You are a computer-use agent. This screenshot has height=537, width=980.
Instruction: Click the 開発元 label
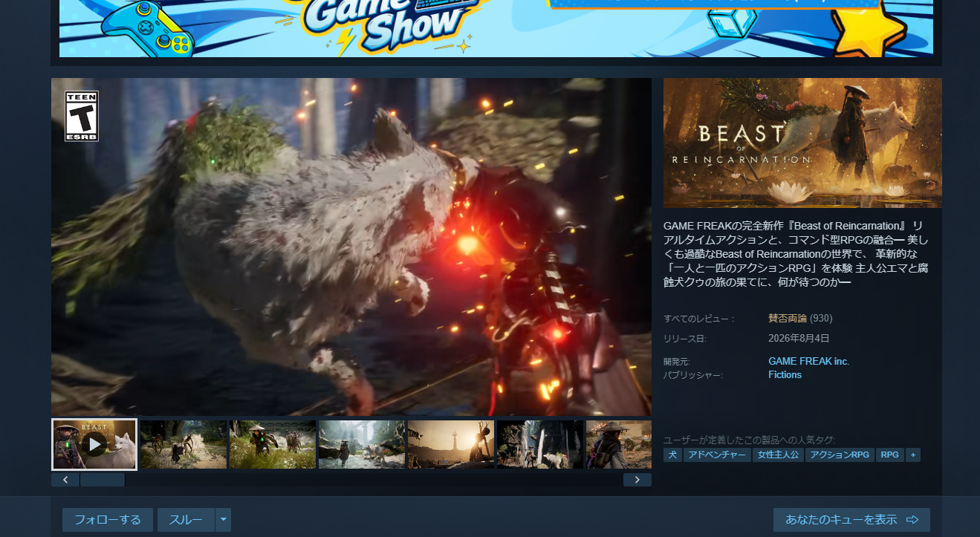(x=677, y=362)
